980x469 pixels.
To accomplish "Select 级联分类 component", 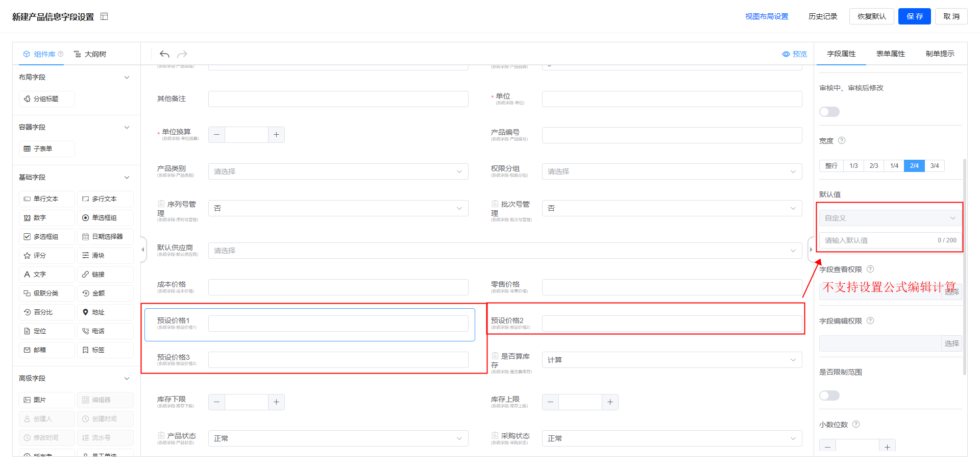I will [47, 293].
